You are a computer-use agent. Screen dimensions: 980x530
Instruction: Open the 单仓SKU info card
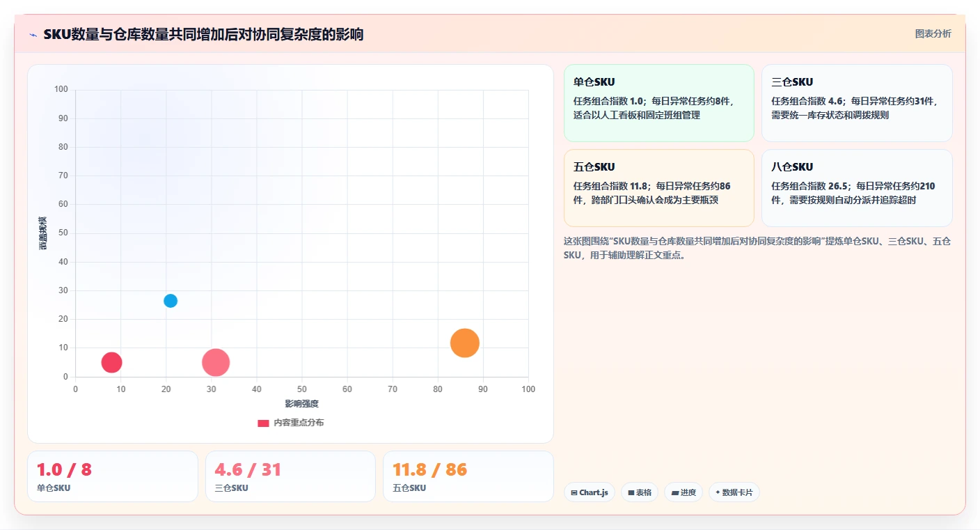659,103
